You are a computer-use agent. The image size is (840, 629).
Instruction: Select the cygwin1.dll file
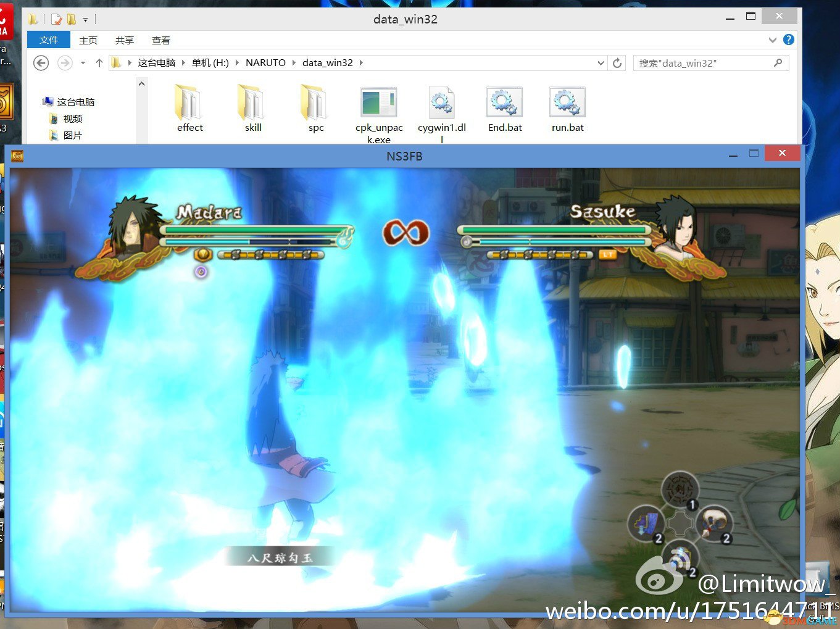click(442, 114)
